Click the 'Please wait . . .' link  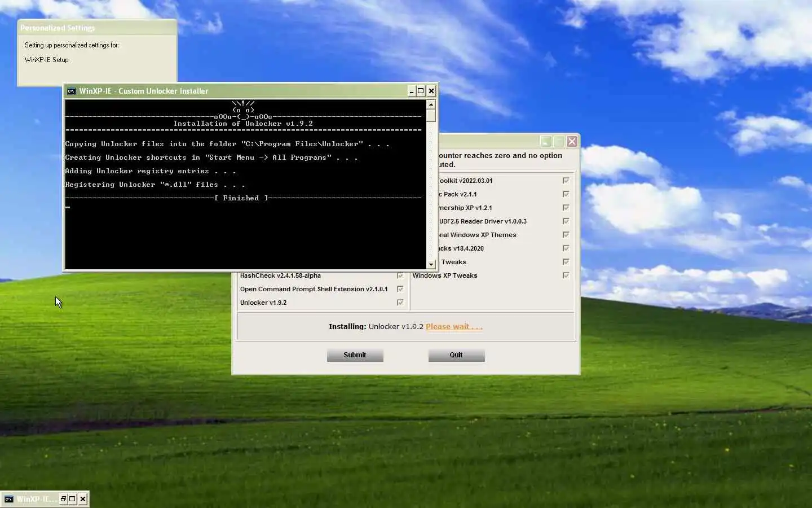[454, 326]
